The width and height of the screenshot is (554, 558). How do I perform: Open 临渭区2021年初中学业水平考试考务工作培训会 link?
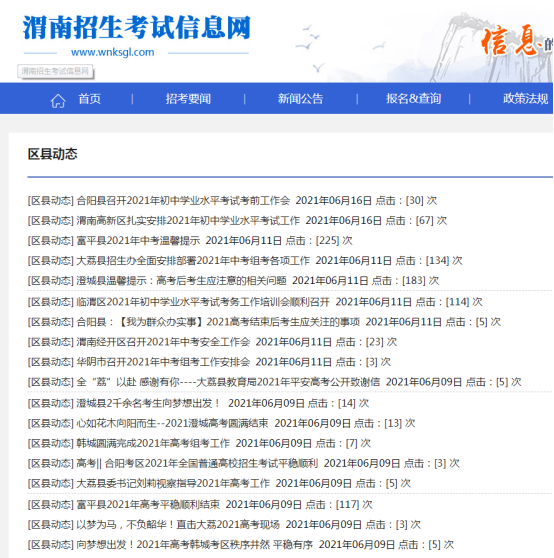point(203,302)
